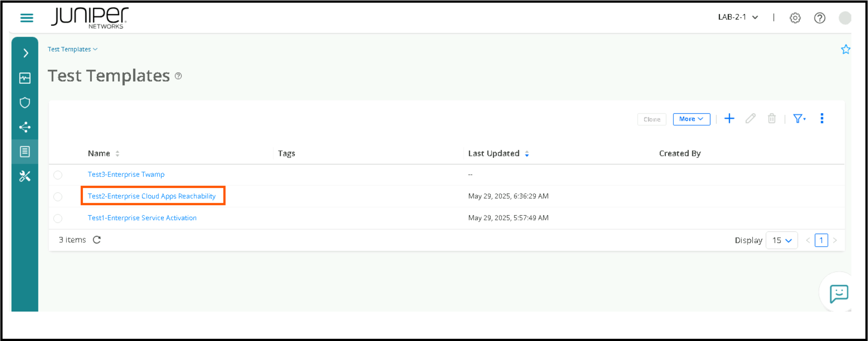The width and height of the screenshot is (868, 341).
Task: Open the vertical three-dot options menu
Action: (x=822, y=119)
